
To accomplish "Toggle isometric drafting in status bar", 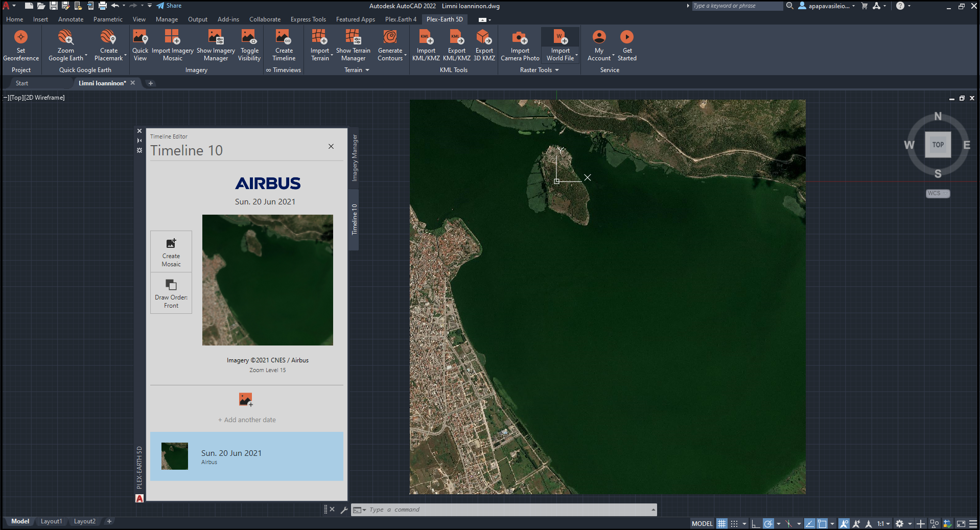I will tap(789, 523).
